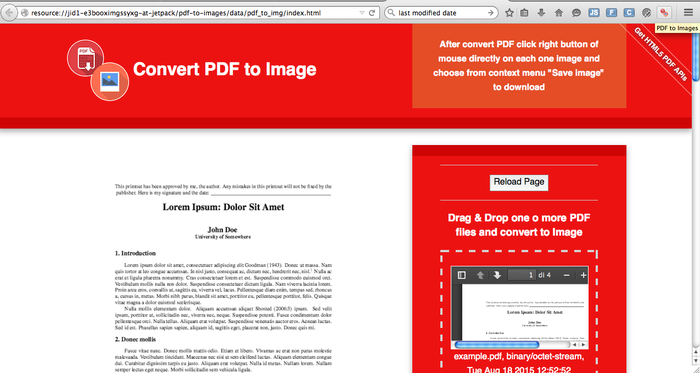Viewport: 700px width, 373px height.
Task: Click the Get HTML5 PDF APIs ribbon
Action: pos(660,54)
